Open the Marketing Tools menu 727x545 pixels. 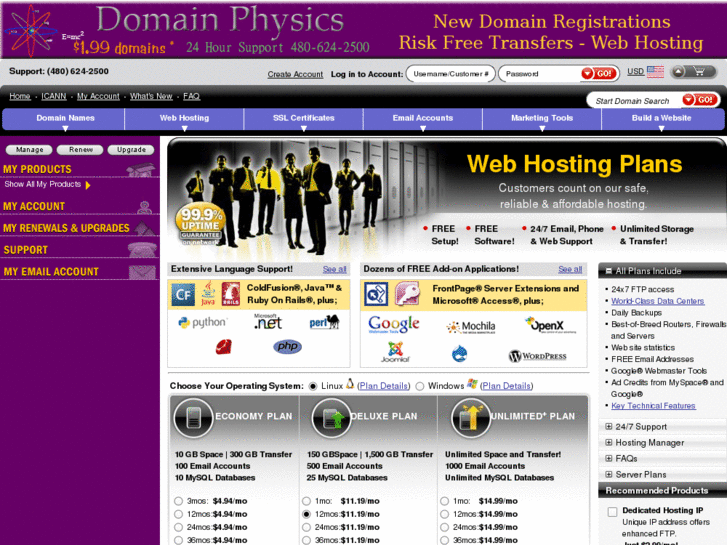pyautogui.click(x=542, y=120)
